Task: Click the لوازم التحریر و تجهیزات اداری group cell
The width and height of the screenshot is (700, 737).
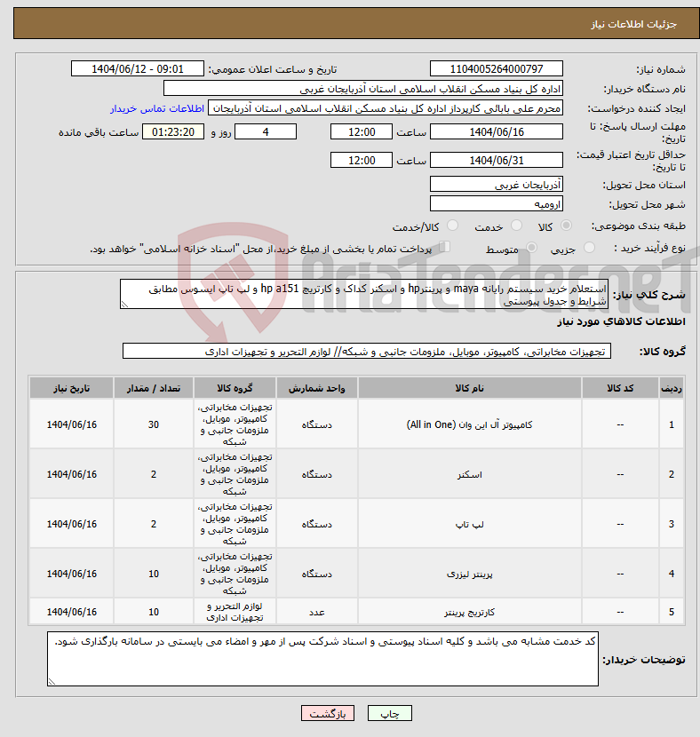Action: (x=235, y=612)
